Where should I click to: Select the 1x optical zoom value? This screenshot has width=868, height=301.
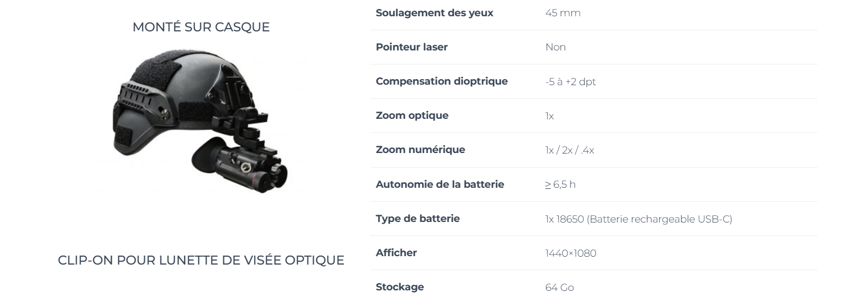pos(549,116)
